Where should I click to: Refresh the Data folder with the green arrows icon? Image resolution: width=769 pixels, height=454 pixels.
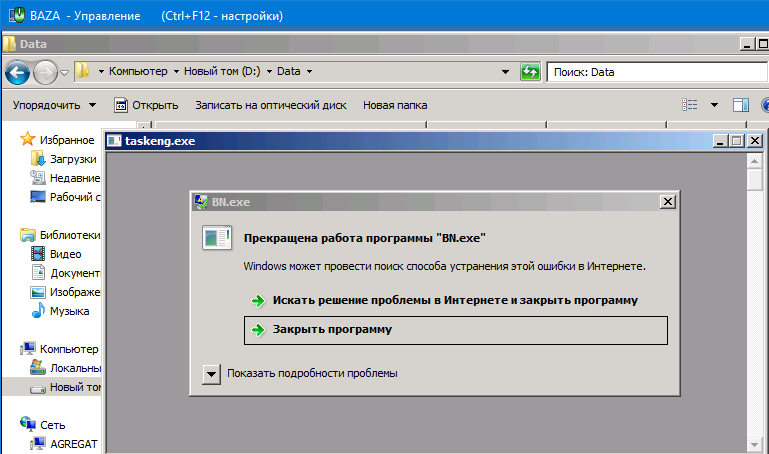click(530, 72)
